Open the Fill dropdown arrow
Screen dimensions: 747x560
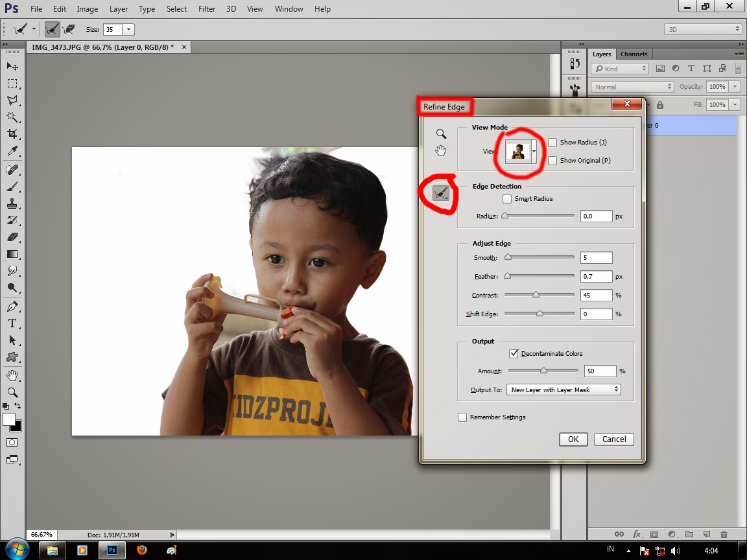coord(735,105)
